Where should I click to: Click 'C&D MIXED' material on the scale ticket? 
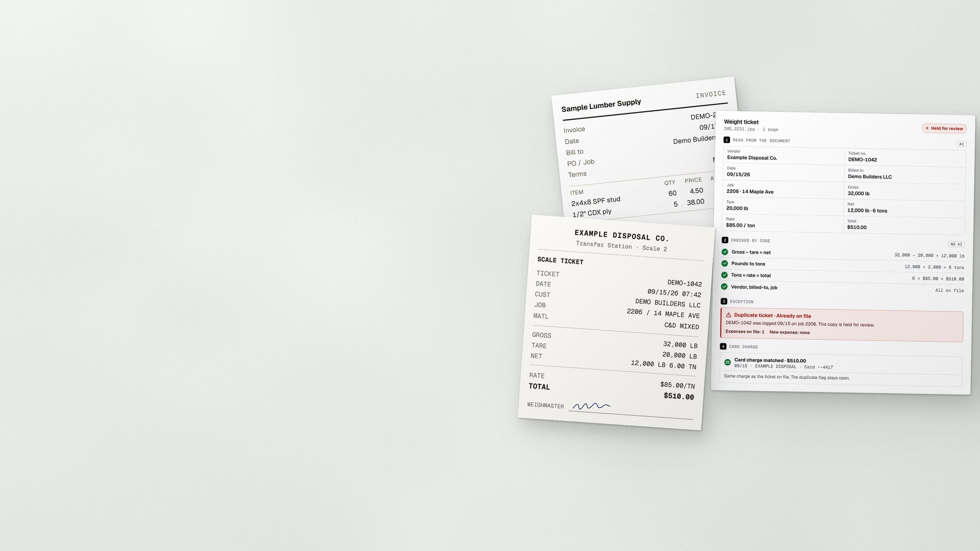[681, 325]
